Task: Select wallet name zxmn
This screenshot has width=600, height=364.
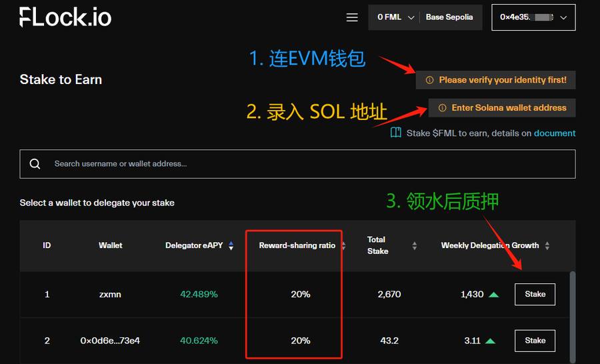Action: (x=110, y=295)
